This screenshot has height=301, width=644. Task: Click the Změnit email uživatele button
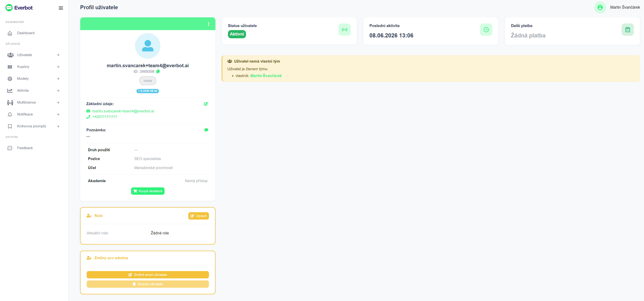[x=148, y=275]
